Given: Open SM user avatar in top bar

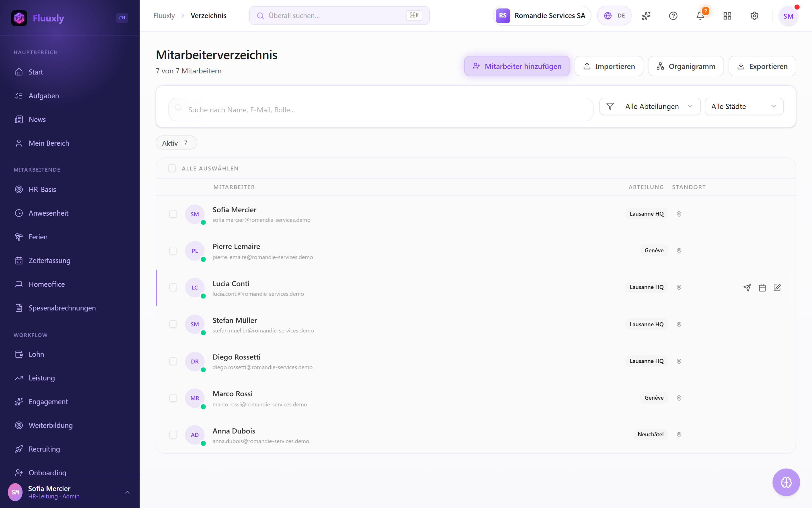Looking at the screenshot, I should coord(788,16).
